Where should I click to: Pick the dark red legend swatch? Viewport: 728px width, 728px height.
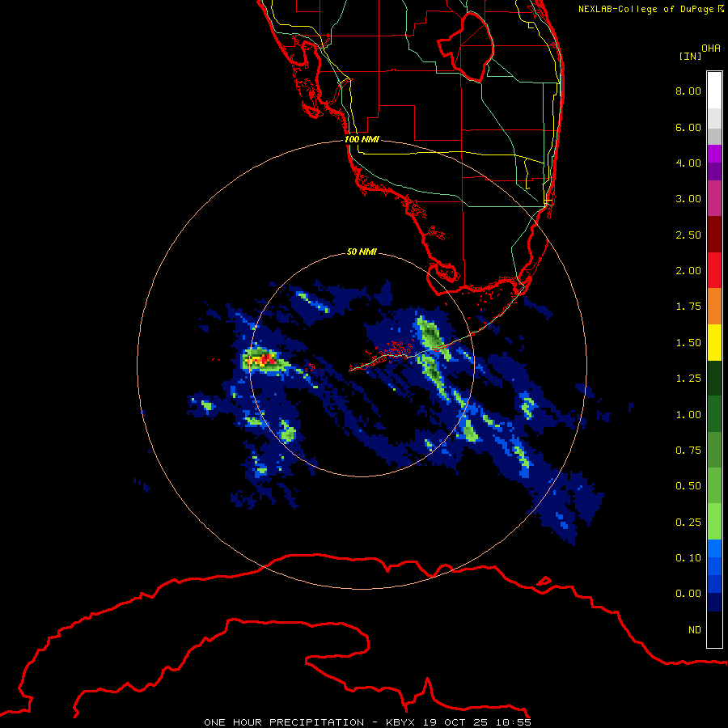click(x=714, y=235)
